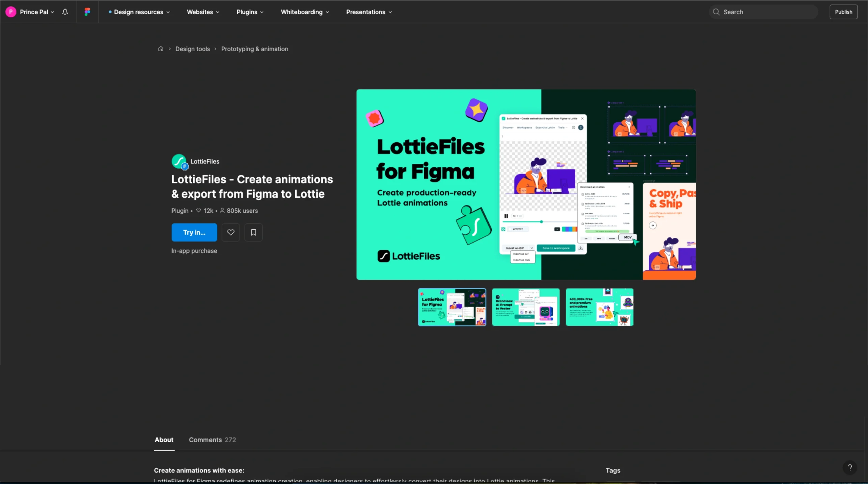Click the In-app purchase label
The width and height of the screenshot is (868, 484).
click(x=194, y=251)
